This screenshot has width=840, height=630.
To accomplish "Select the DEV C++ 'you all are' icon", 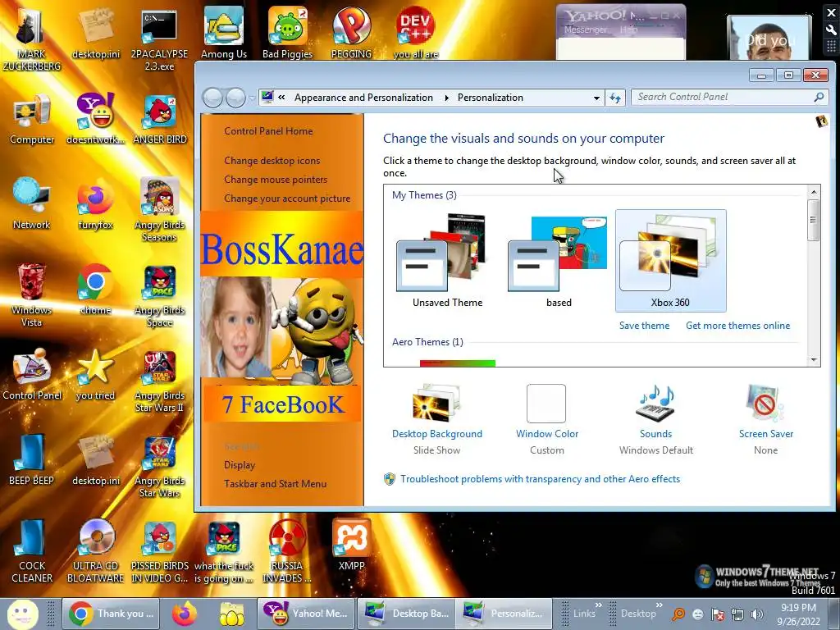I will [415, 31].
